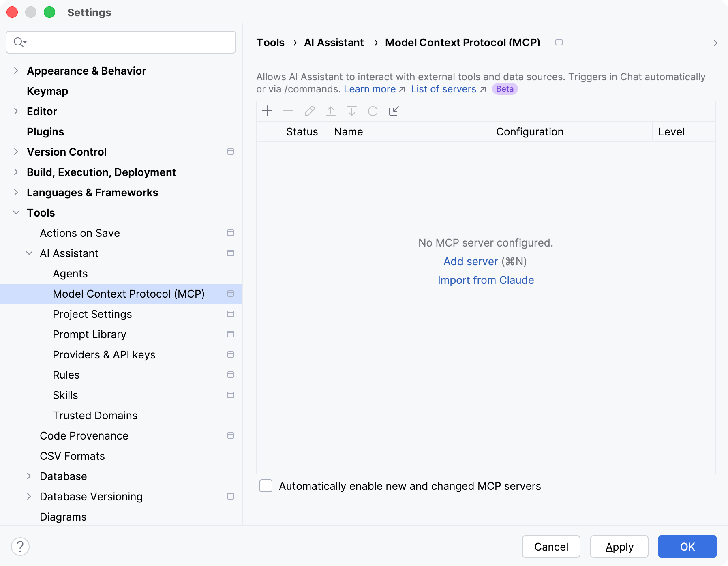Click Import from Claude link
The image size is (728, 566).
tap(486, 280)
